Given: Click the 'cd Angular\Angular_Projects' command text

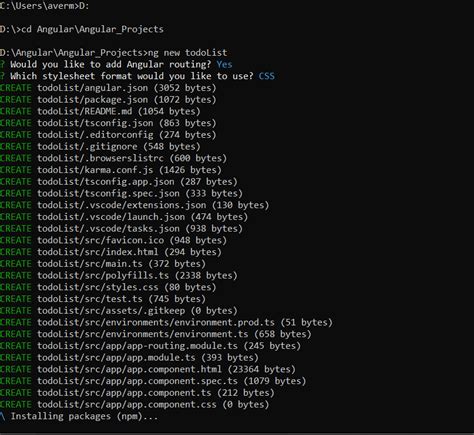Looking at the screenshot, I should pos(92,29).
